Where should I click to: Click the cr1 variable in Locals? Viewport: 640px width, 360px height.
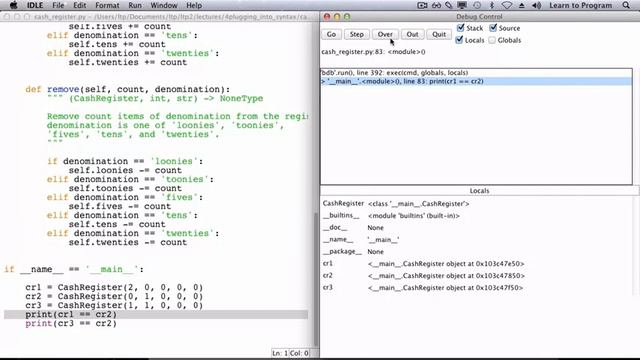pyautogui.click(x=328, y=264)
